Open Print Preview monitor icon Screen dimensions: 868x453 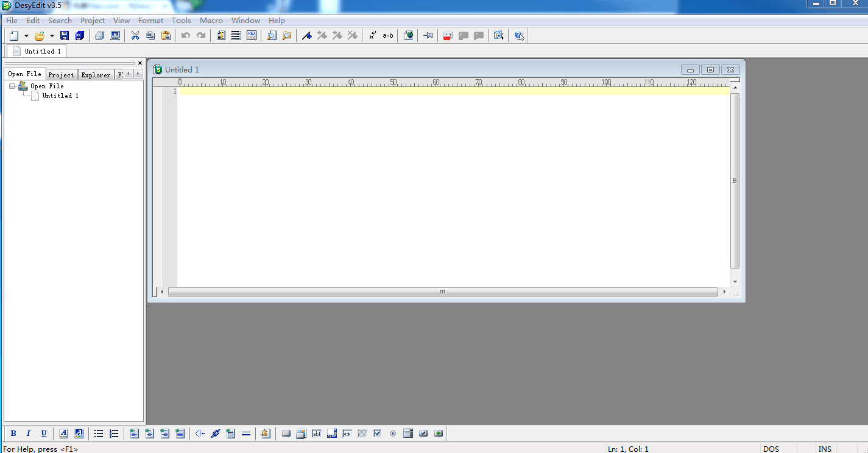click(115, 36)
